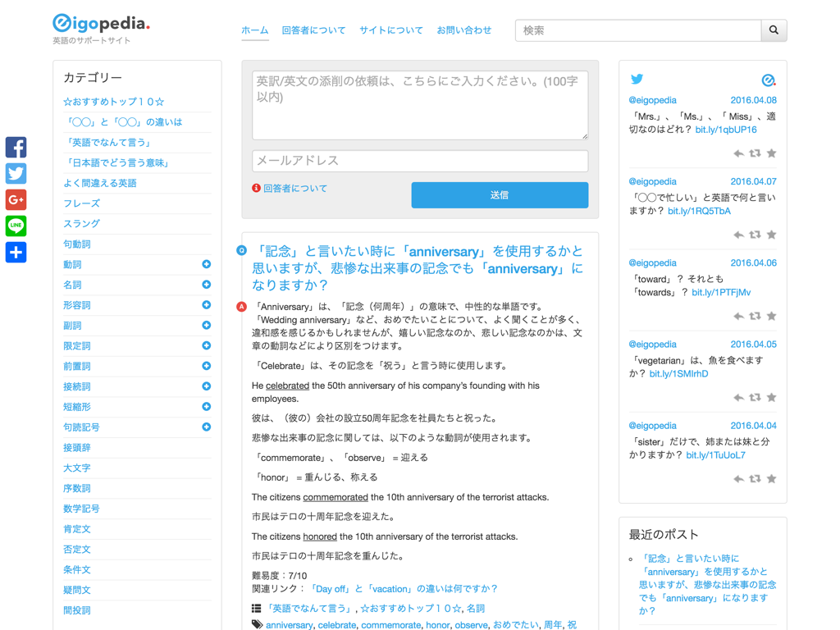
Task: Open お問い合わせ nav item
Action: 464,30
